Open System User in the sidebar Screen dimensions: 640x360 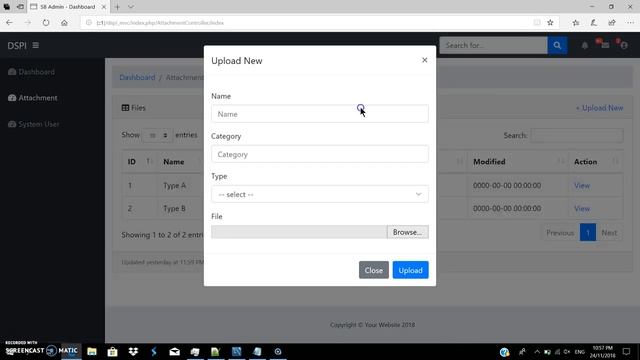33,124
